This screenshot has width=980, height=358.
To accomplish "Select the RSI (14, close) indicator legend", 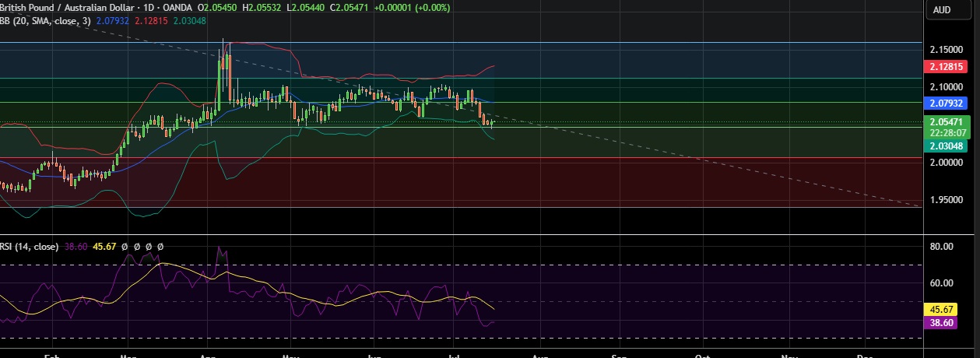I will point(30,247).
